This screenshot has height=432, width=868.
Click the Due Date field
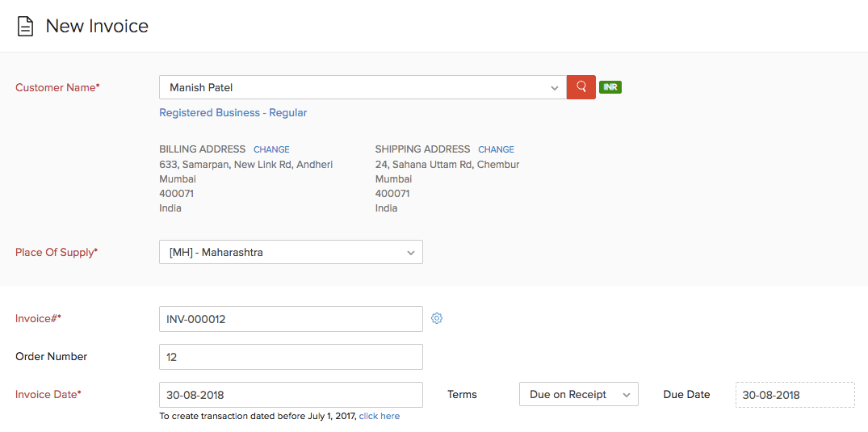[x=795, y=395]
